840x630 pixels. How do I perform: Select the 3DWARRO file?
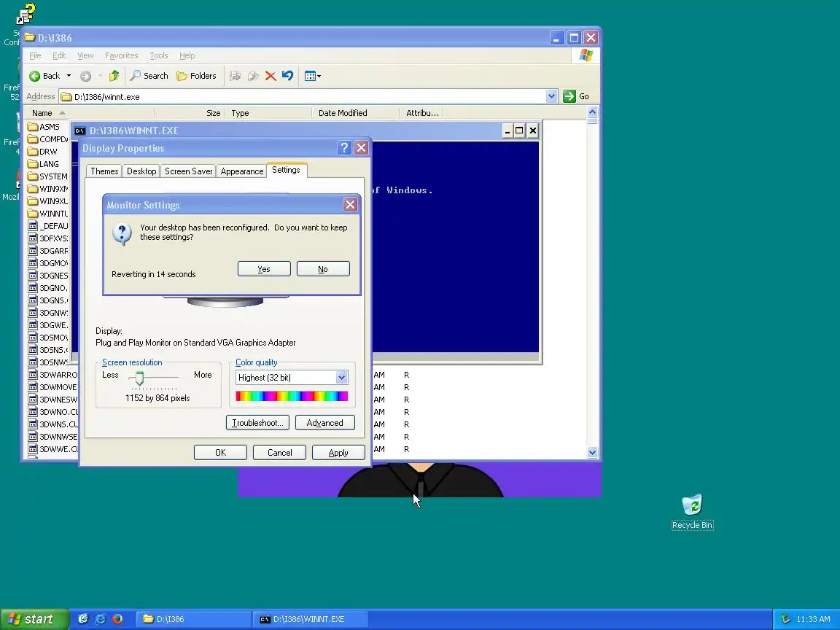coord(52,375)
